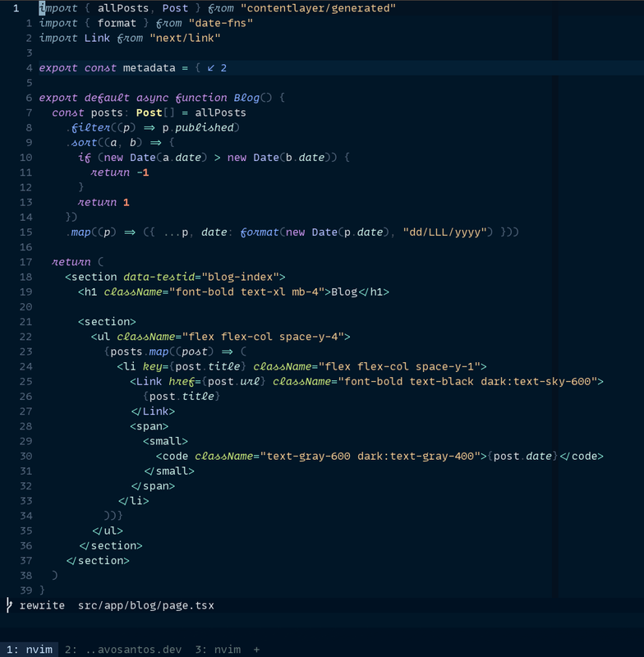Click data-testid="blog-index" attribute

click(201, 277)
